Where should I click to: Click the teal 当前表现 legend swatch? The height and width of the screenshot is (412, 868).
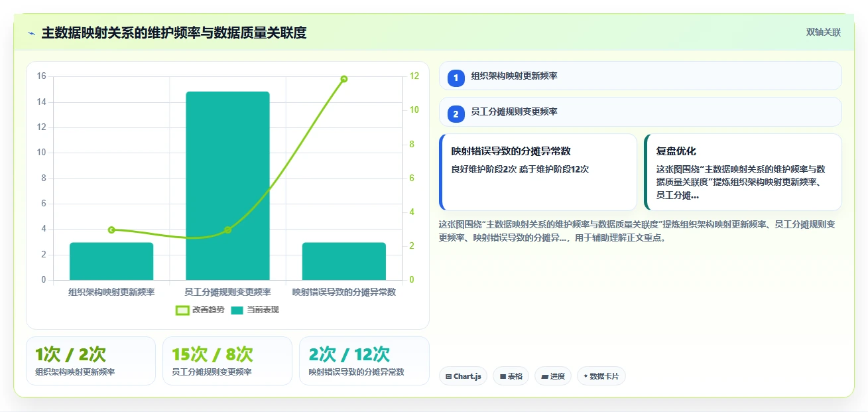(x=237, y=310)
